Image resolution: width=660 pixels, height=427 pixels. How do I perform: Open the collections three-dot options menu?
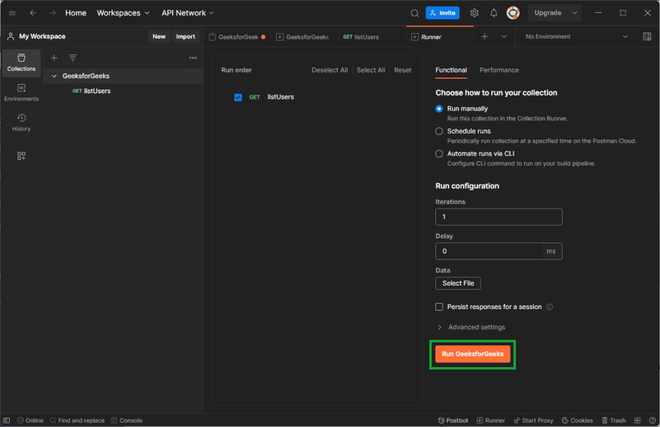coord(193,58)
